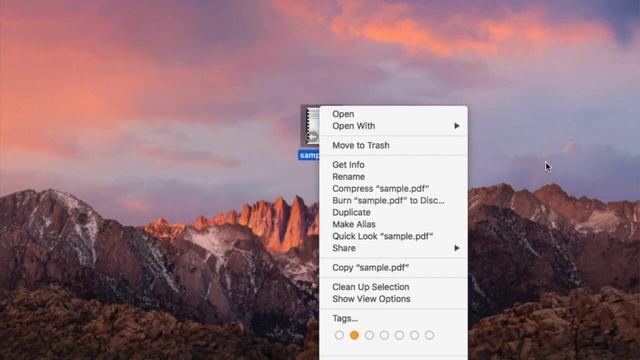
Task: Click the rightmost empty tag circle
Action: pyautogui.click(x=429, y=335)
